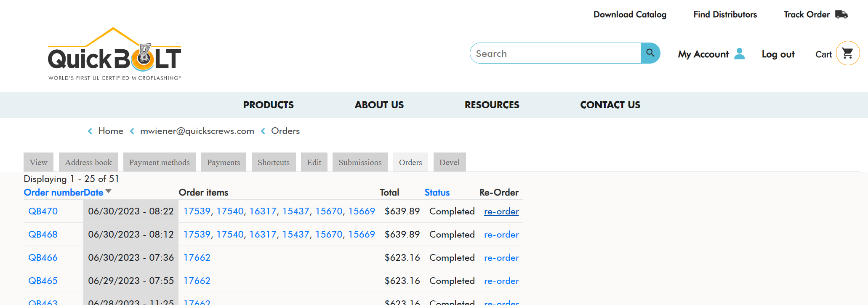Open item 17662 in order QB465
This screenshot has width=868, height=305.
(x=197, y=281)
